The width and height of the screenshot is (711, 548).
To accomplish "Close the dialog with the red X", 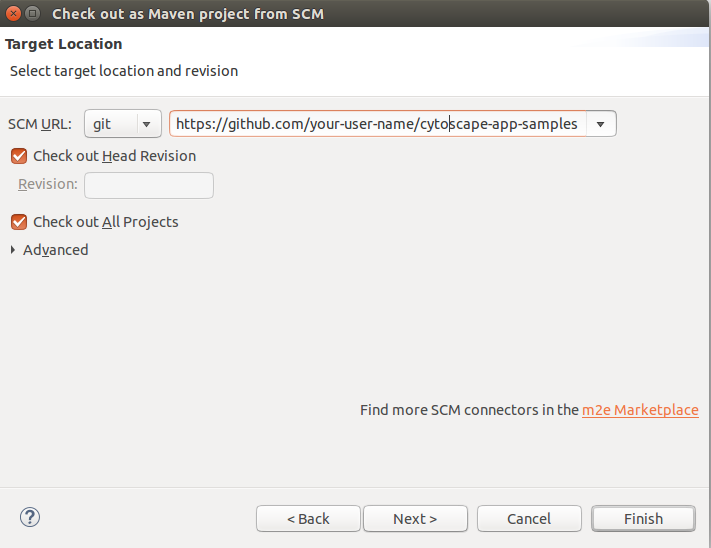I will [13, 13].
